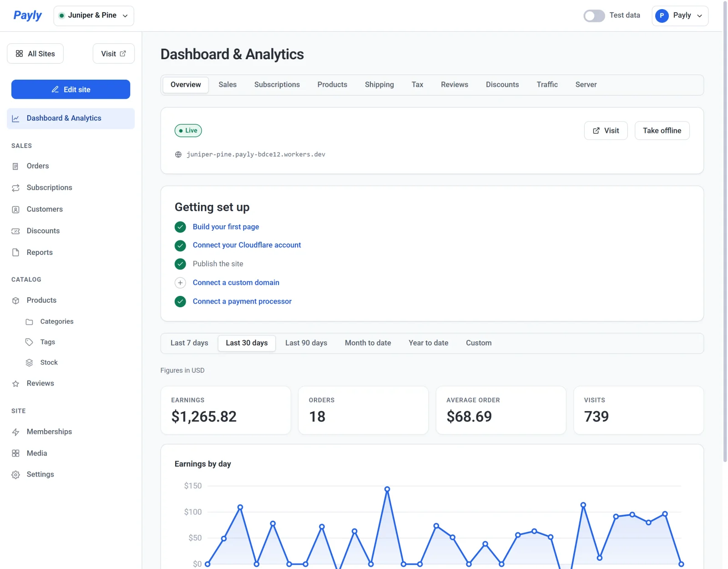Switch to the Subscriptions analytics tab
This screenshot has height=569, width=728.
277,85
